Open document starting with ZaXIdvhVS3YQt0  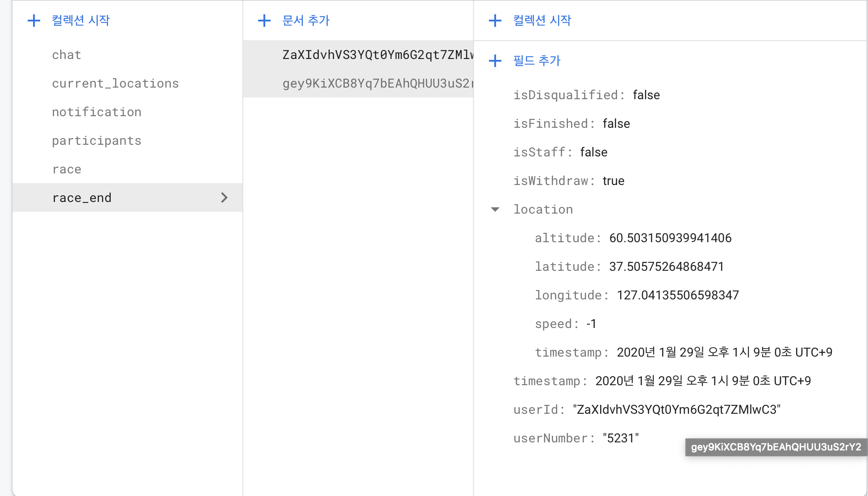click(377, 55)
